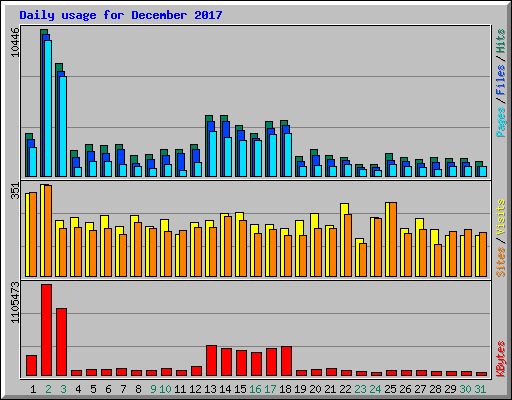512x400 pixels.
Task: Click day label 12 on the x-axis
Action: click(195, 389)
